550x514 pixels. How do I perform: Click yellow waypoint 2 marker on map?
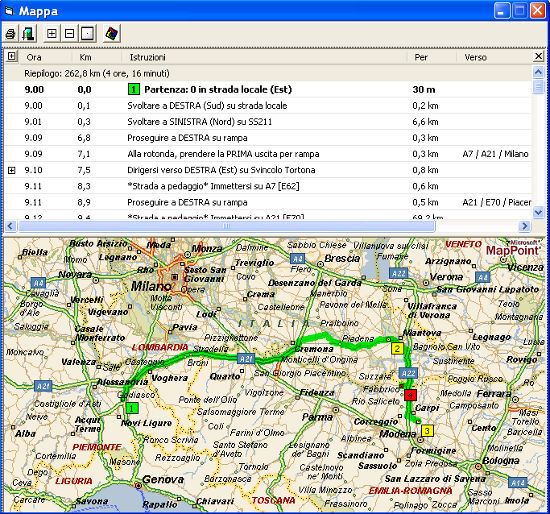[x=397, y=348]
